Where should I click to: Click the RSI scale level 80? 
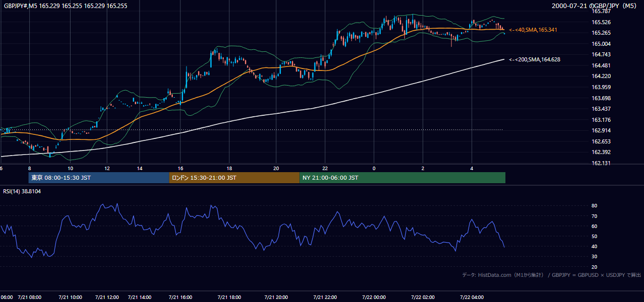pos(595,206)
